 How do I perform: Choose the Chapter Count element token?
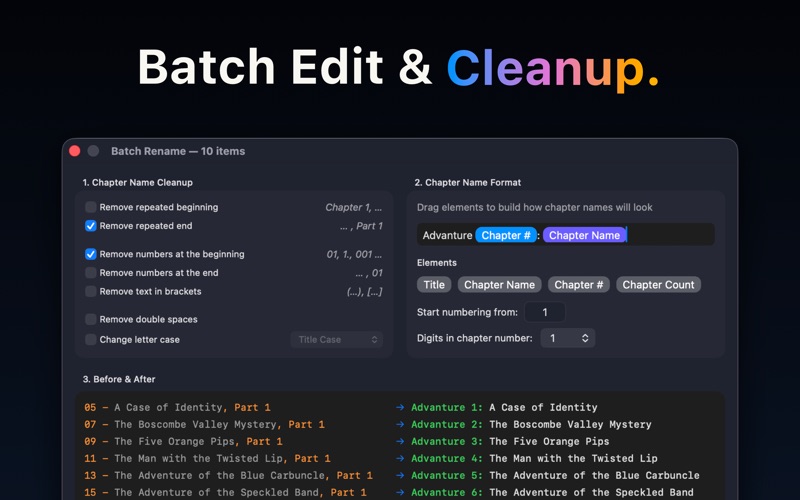(x=658, y=285)
